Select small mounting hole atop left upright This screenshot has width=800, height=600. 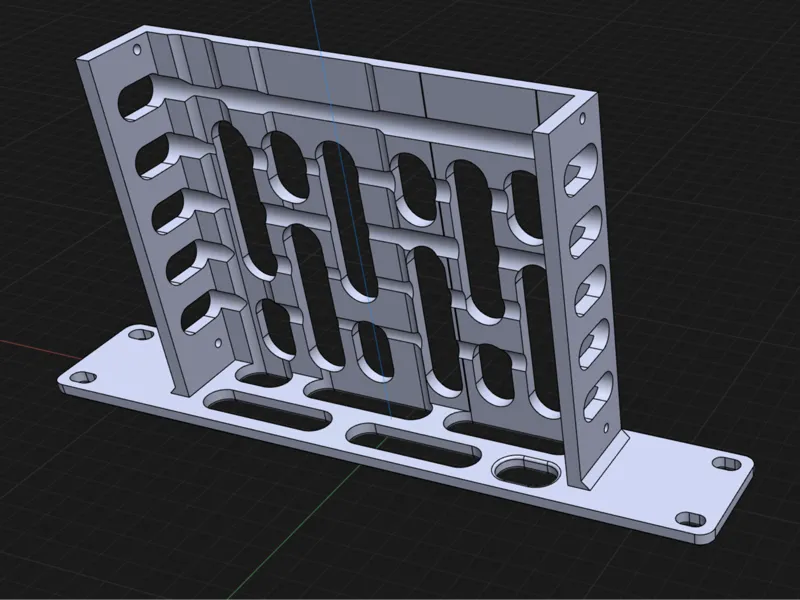(x=137, y=50)
